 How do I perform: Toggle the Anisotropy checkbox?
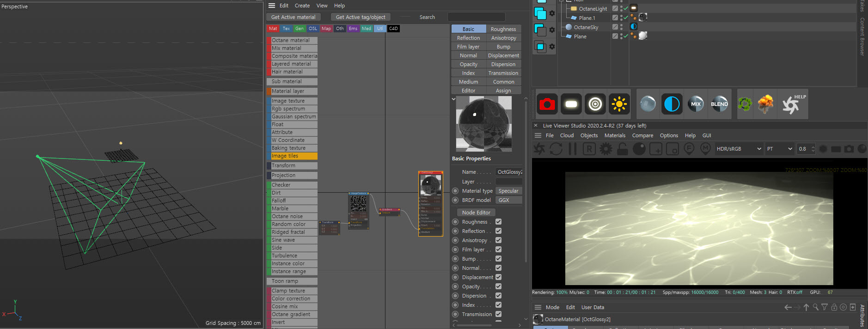pyautogui.click(x=498, y=240)
